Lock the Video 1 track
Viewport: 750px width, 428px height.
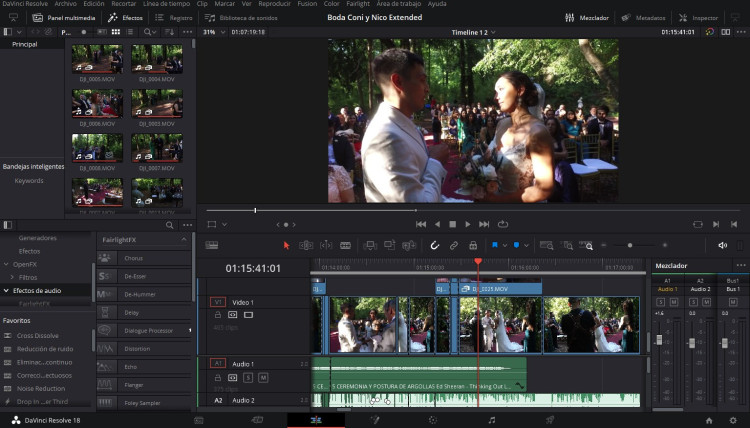tap(218, 315)
